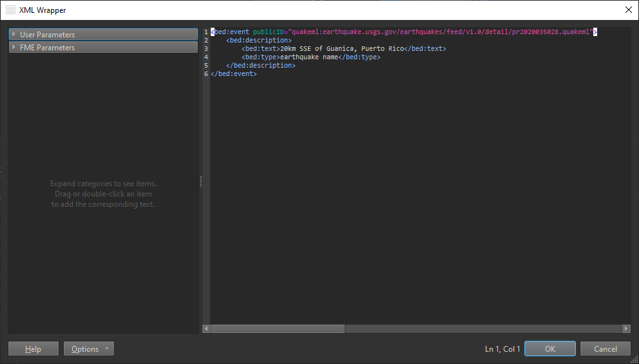Click the bed:description opening tag
This screenshot has width=639, height=364.
click(x=259, y=41)
